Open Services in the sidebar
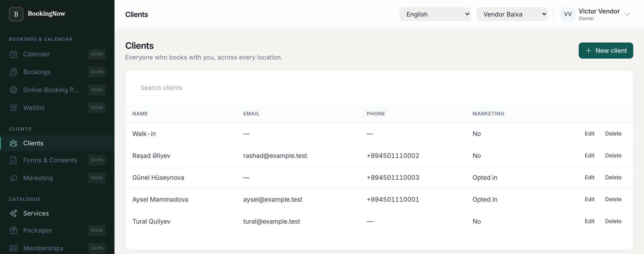This screenshot has height=254, width=644. [x=57, y=213]
